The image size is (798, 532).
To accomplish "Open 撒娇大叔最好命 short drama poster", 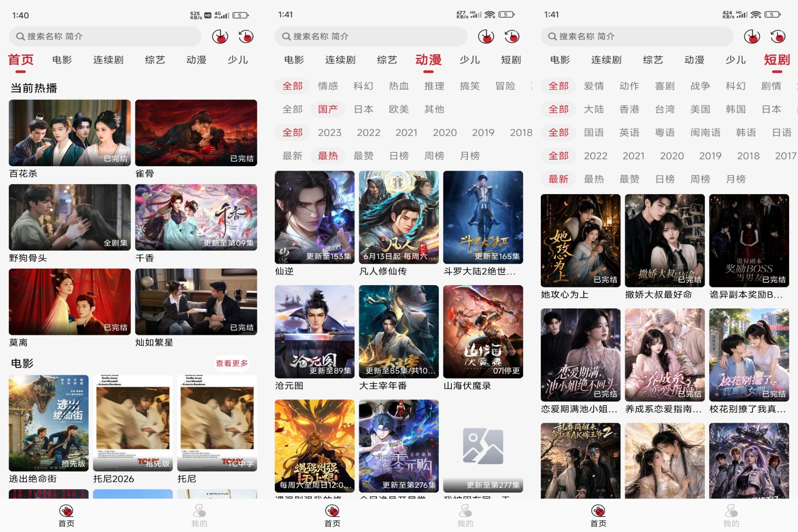I will pos(665,240).
